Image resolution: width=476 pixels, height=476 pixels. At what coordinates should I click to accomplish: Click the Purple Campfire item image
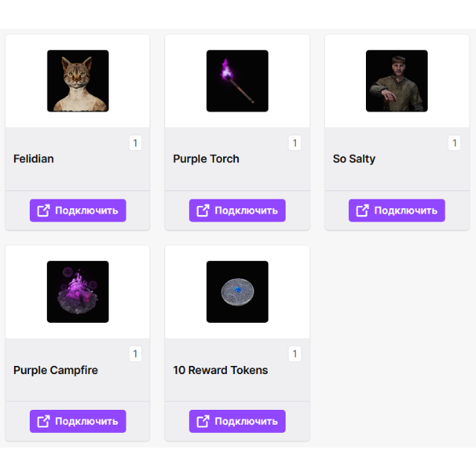(x=77, y=292)
